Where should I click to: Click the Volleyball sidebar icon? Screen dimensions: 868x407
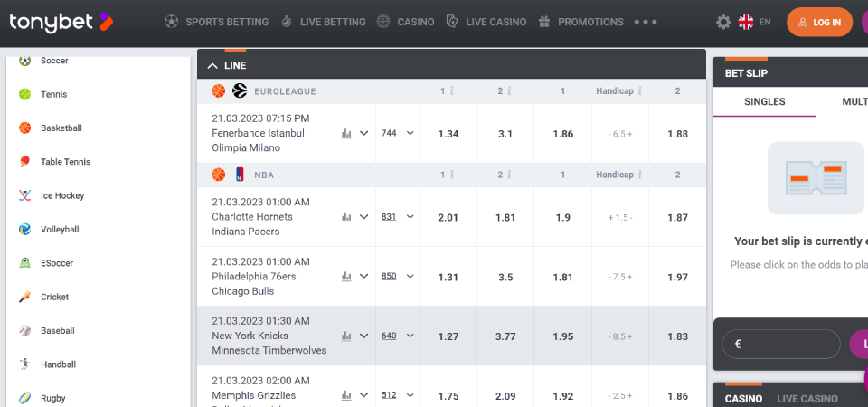(x=25, y=229)
